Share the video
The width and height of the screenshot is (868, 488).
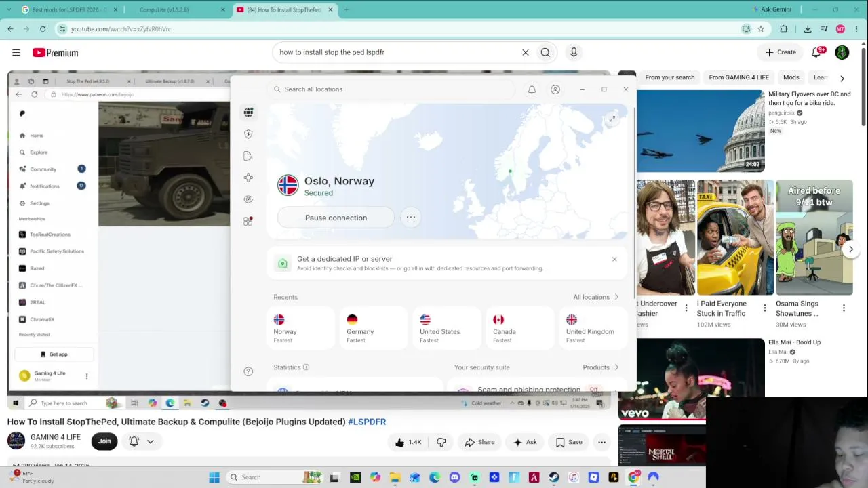[479, 442]
